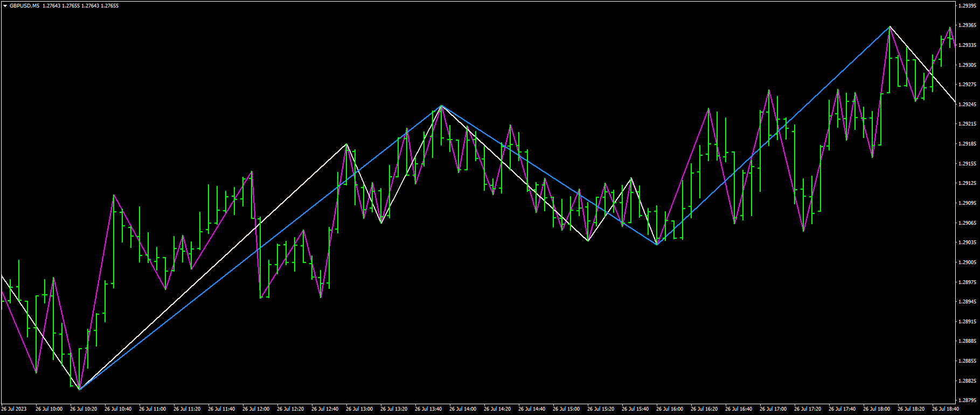Select magenta zigzag peak near 10:40
The height and width of the screenshot is (415, 980).
click(x=114, y=195)
